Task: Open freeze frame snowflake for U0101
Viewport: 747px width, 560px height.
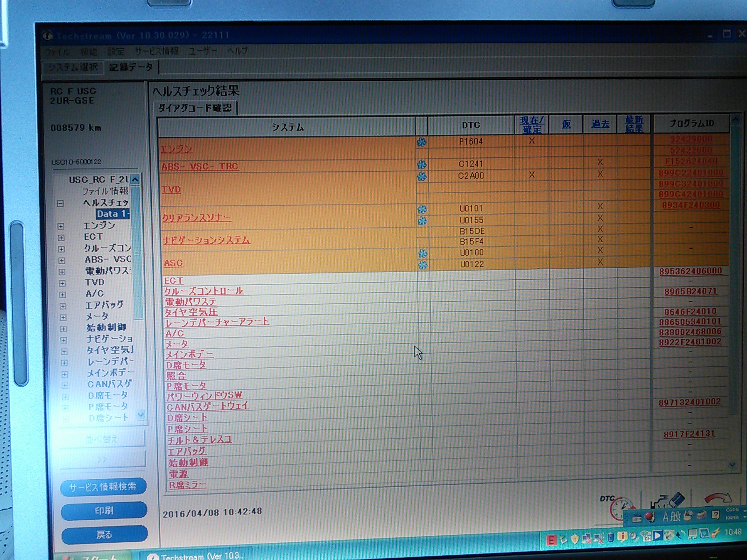Action: pyautogui.click(x=422, y=209)
